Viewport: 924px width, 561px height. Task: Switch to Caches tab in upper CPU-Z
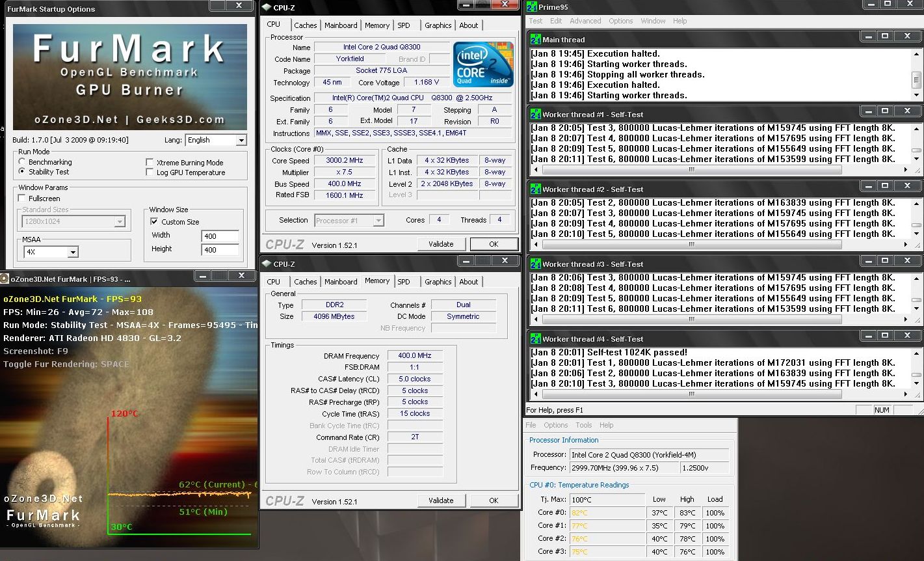point(305,25)
